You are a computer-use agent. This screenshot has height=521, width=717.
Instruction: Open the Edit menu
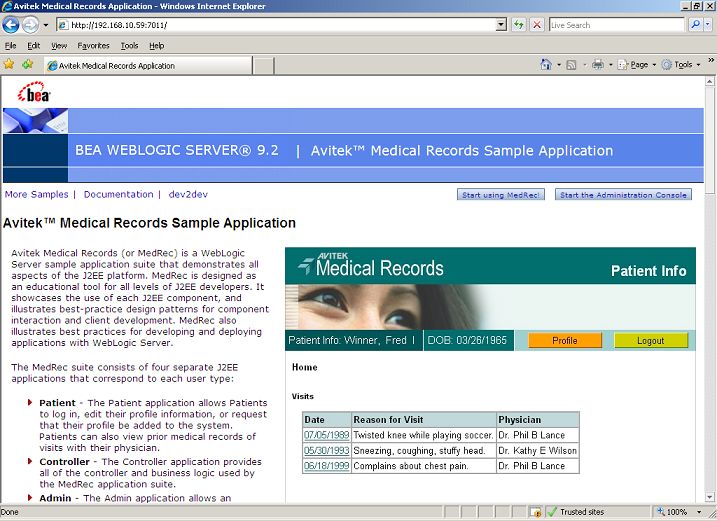pyautogui.click(x=33, y=46)
